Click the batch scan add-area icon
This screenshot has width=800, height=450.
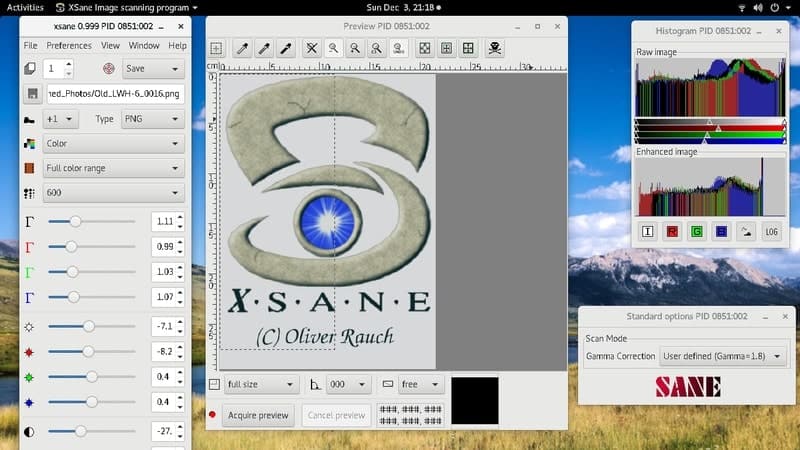coord(216,48)
